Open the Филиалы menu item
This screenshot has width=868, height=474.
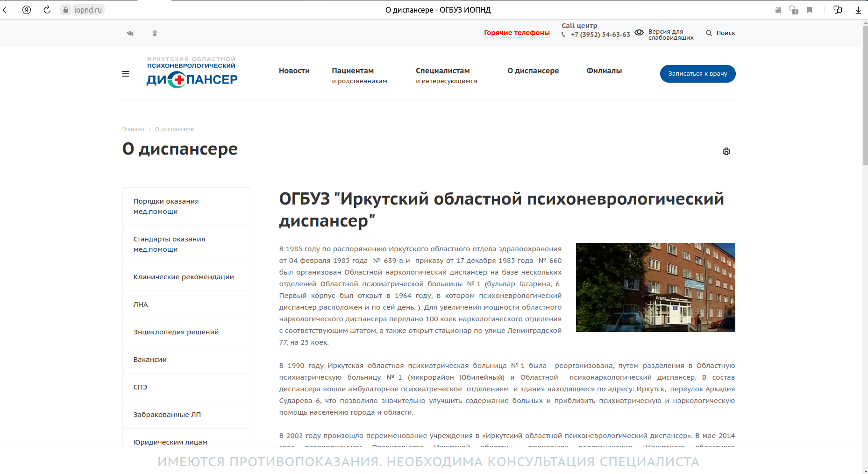(x=604, y=71)
